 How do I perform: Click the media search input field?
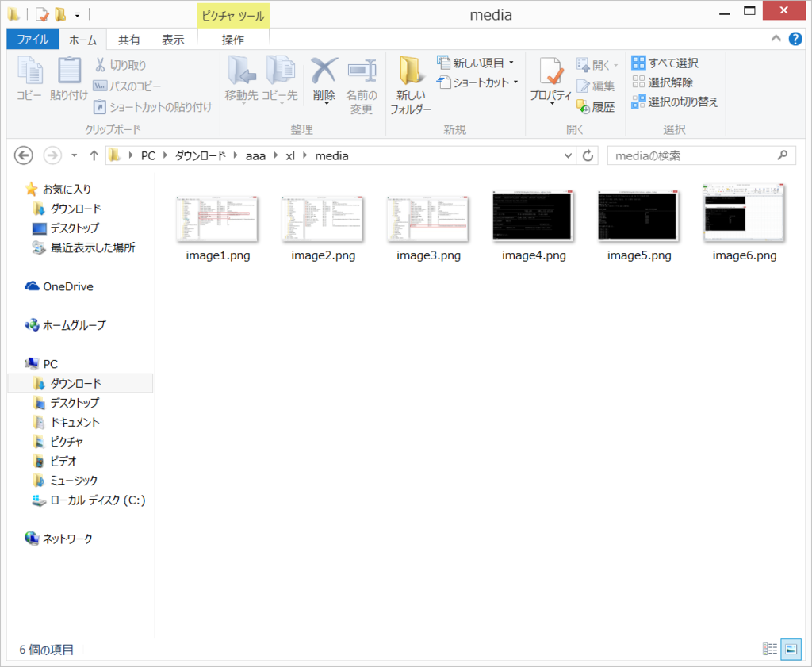click(702, 155)
